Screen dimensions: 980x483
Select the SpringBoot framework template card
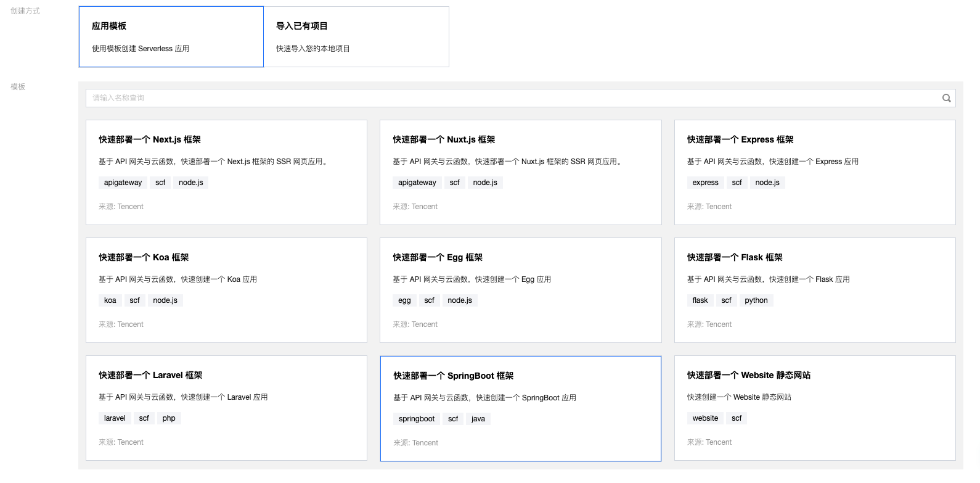[x=520, y=408]
